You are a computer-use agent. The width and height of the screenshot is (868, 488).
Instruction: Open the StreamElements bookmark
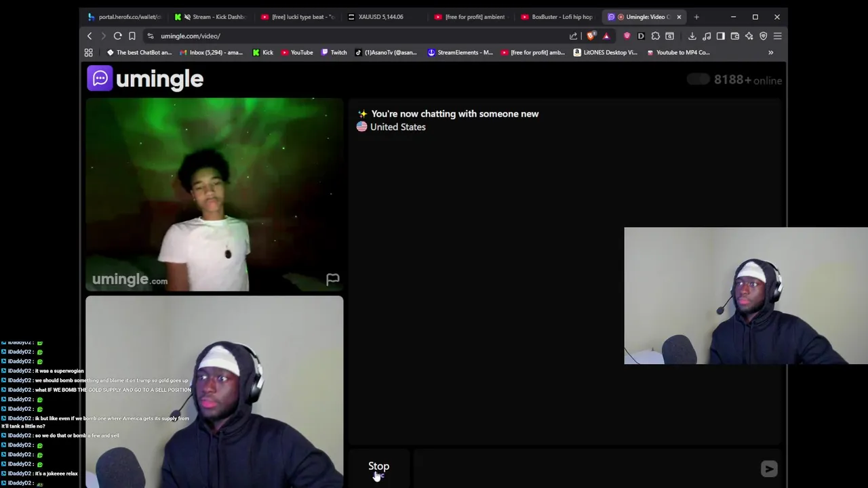[460, 52]
